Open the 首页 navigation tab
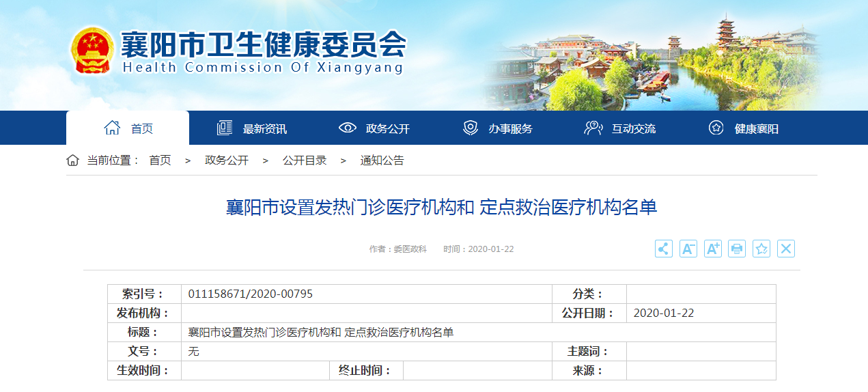 tap(128, 128)
